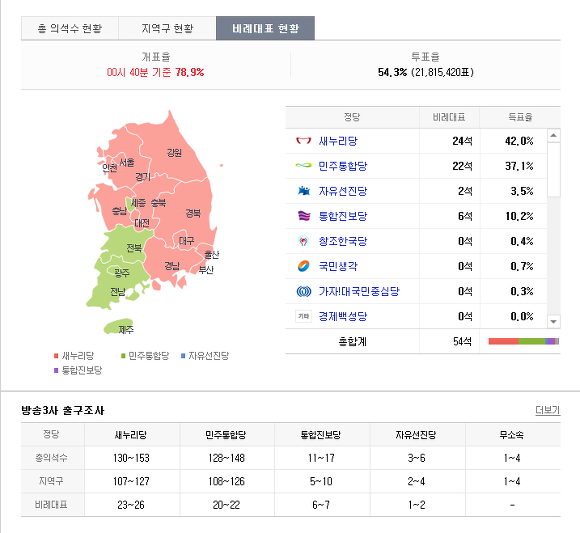
Task: Open the 통합진보당 party link
Action: pyautogui.click(x=343, y=216)
